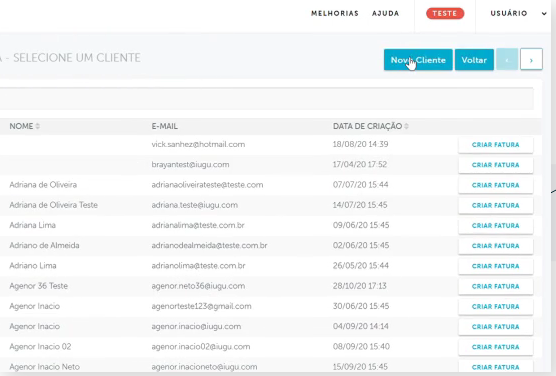Focus the client search field

pos(267,99)
